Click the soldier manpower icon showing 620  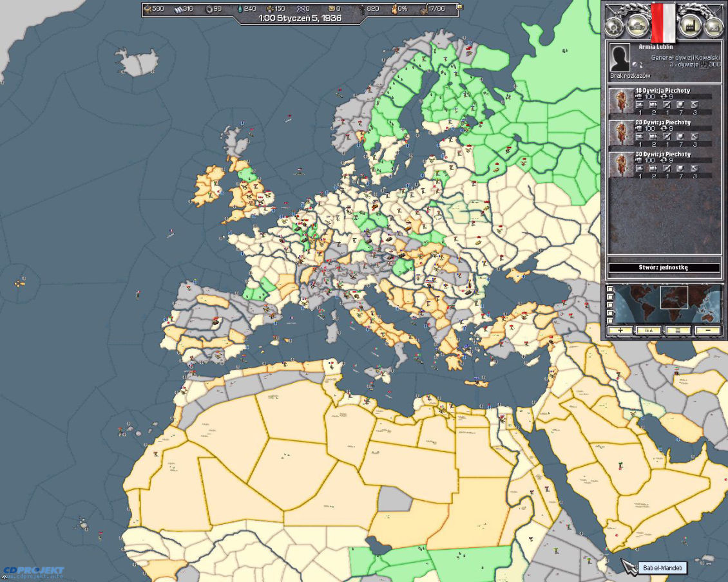(x=362, y=9)
